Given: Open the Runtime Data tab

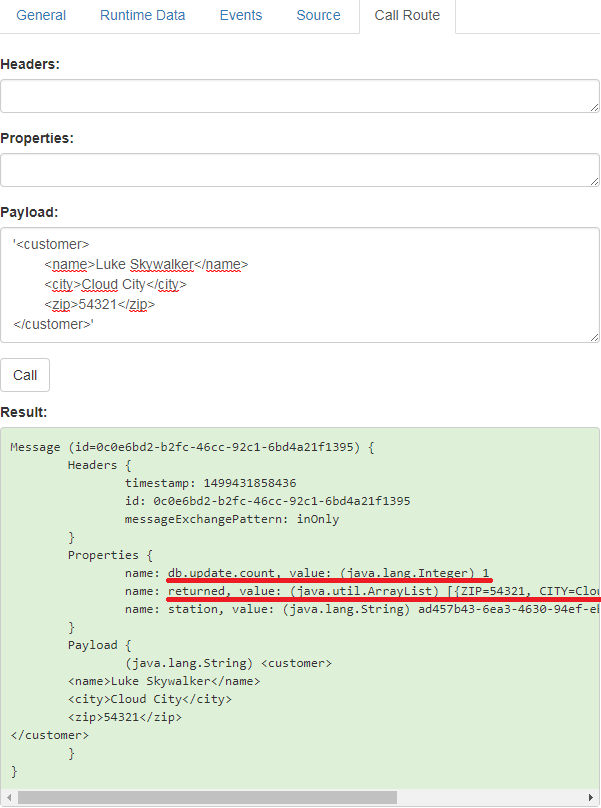Looking at the screenshot, I should point(141,16).
